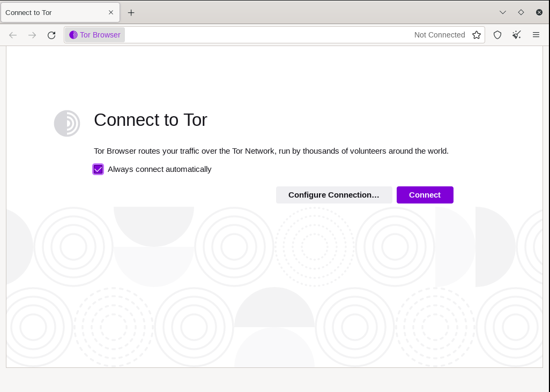Open a new tab with the plus icon

pos(131,12)
